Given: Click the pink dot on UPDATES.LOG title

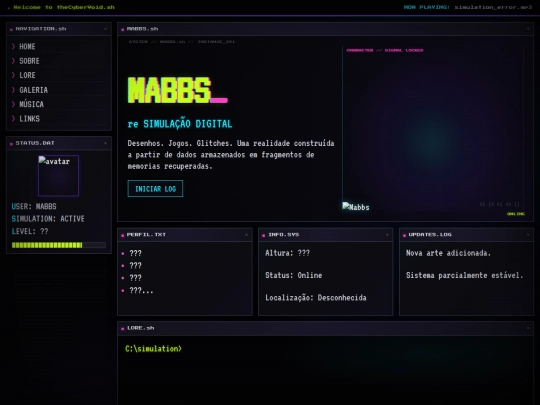Looking at the screenshot, I should (404, 235).
